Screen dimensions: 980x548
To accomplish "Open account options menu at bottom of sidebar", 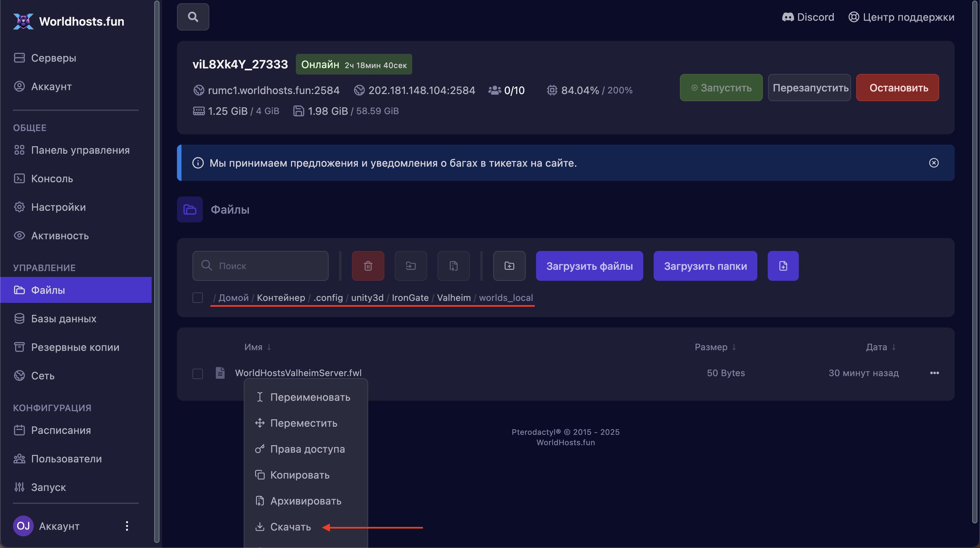I will pyautogui.click(x=127, y=526).
